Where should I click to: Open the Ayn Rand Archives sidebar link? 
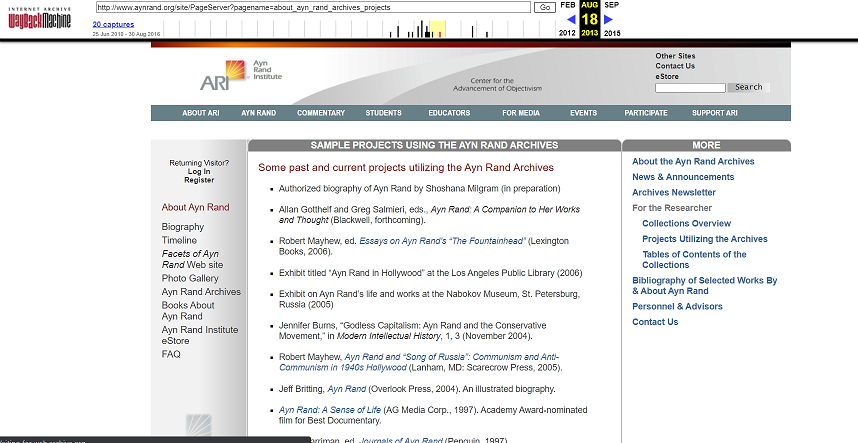pos(201,292)
